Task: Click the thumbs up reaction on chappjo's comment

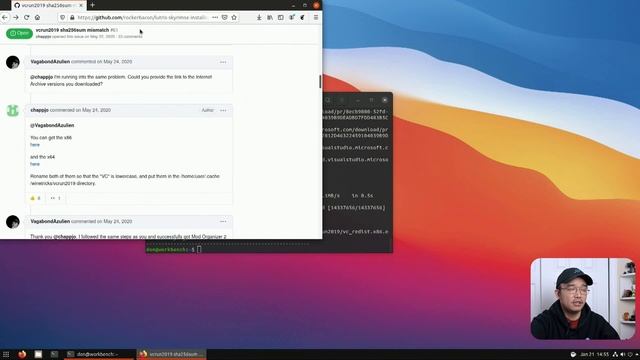Action: pos(35,198)
